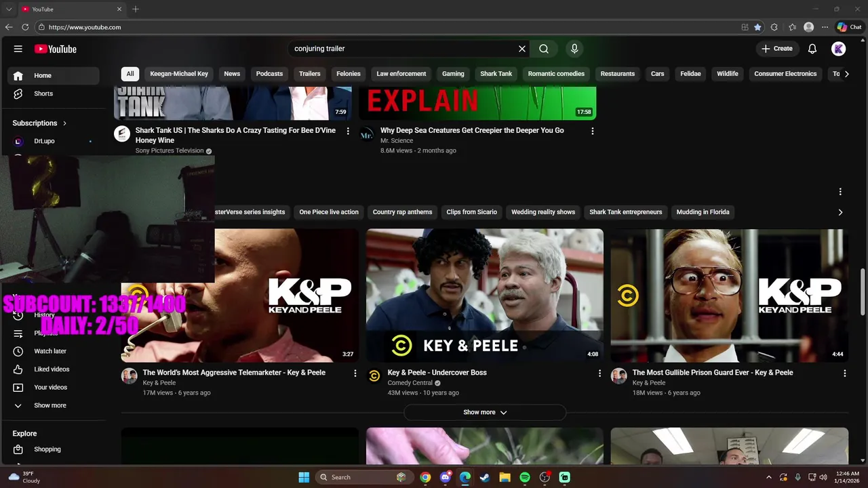This screenshot has width=868, height=488.
Task: Open the Copilot Chat button
Action: 850,27
